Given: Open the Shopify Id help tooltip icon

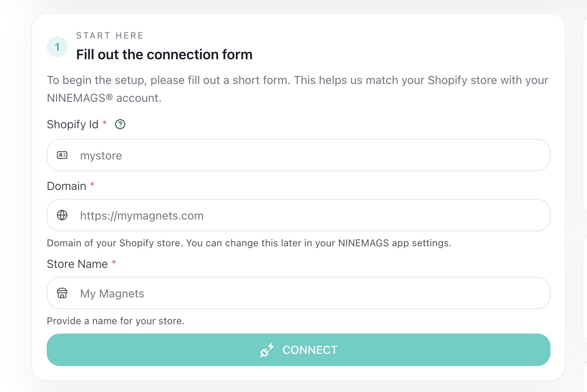Looking at the screenshot, I should [120, 124].
